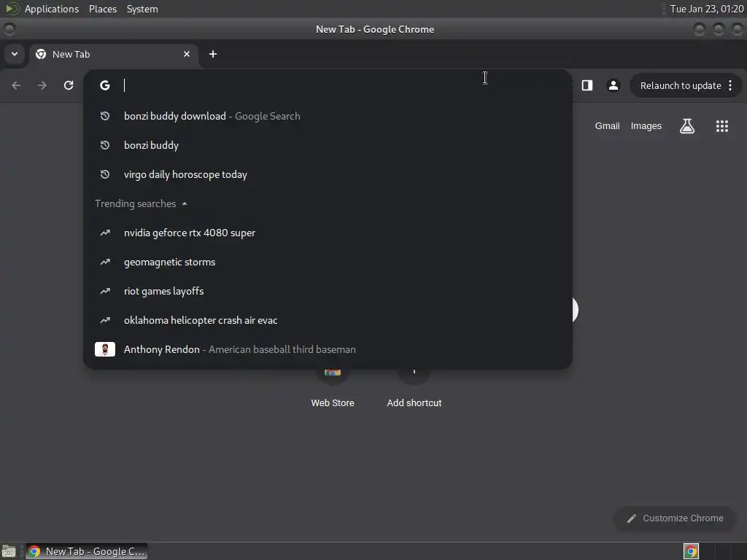Open Google apps grid icon

tap(721, 126)
